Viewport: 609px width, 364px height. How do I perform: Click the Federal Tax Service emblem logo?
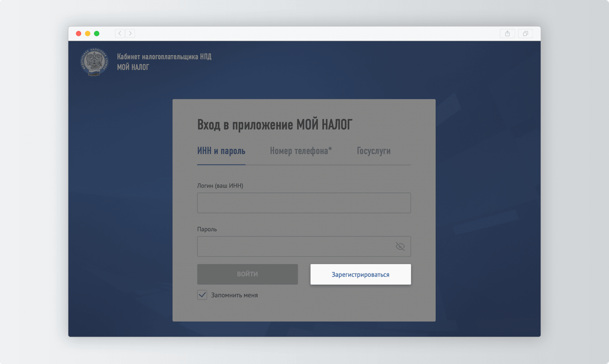point(94,62)
